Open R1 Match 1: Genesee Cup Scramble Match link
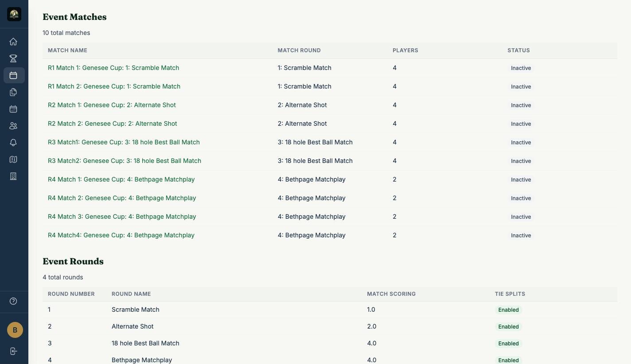Image resolution: width=631 pixels, height=364 pixels. pyautogui.click(x=113, y=68)
